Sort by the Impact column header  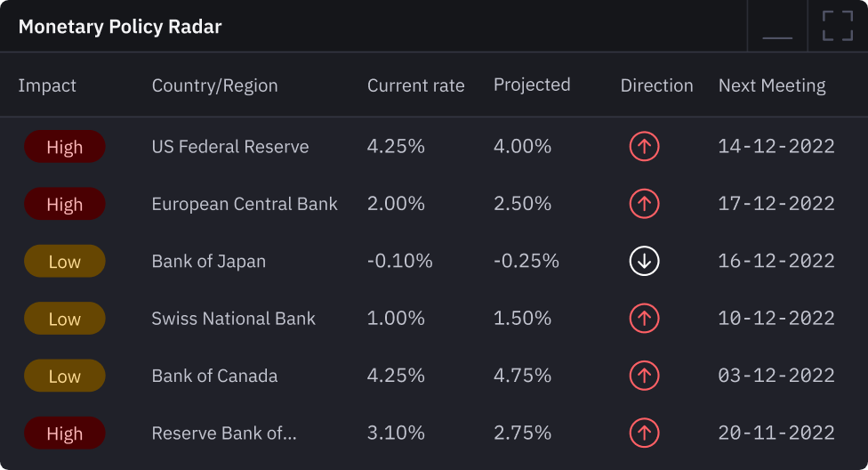pos(47,85)
